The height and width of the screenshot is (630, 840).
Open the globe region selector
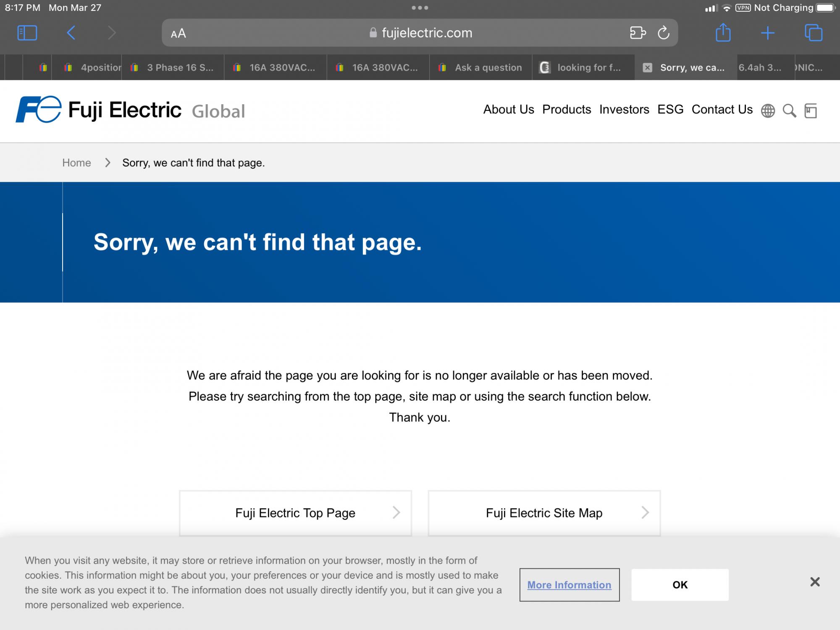768,111
